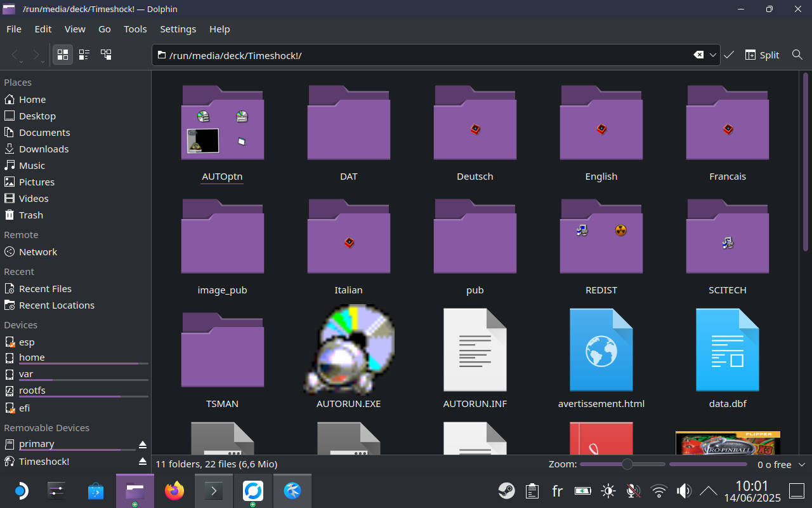Click the Zoom slider handle
This screenshot has height=508, width=812.
[x=627, y=464]
